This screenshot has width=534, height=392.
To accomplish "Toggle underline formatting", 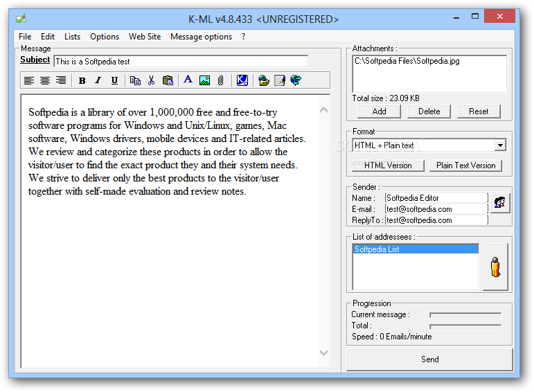I will pyautogui.click(x=114, y=80).
